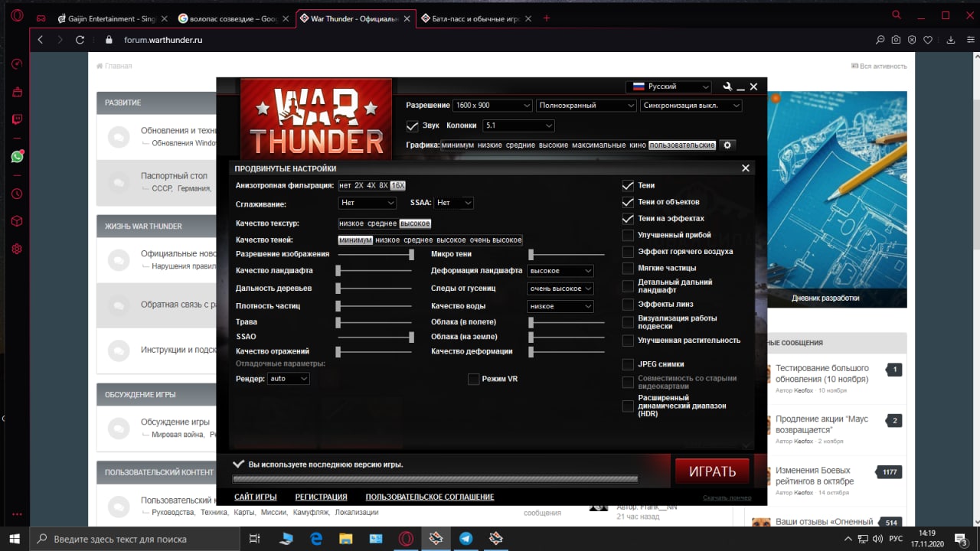Open a new browser tab
Image resolution: width=980 pixels, height=551 pixels.
tap(546, 18)
